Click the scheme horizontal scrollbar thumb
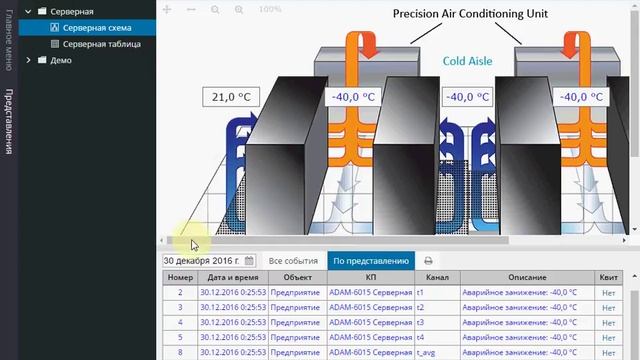This screenshot has height=360, width=640. tap(338, 240)
